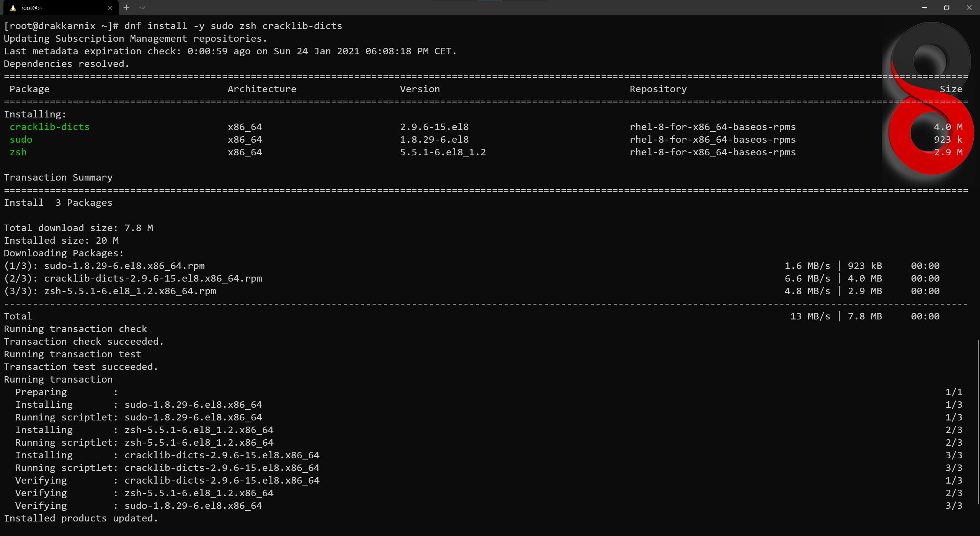Open the new tab plus button

(x=126, y=8)
